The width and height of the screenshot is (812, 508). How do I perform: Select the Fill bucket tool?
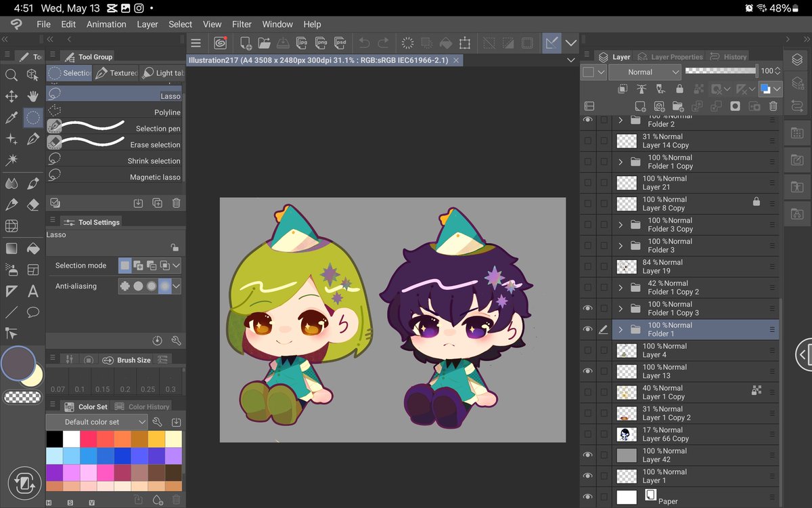33,248
